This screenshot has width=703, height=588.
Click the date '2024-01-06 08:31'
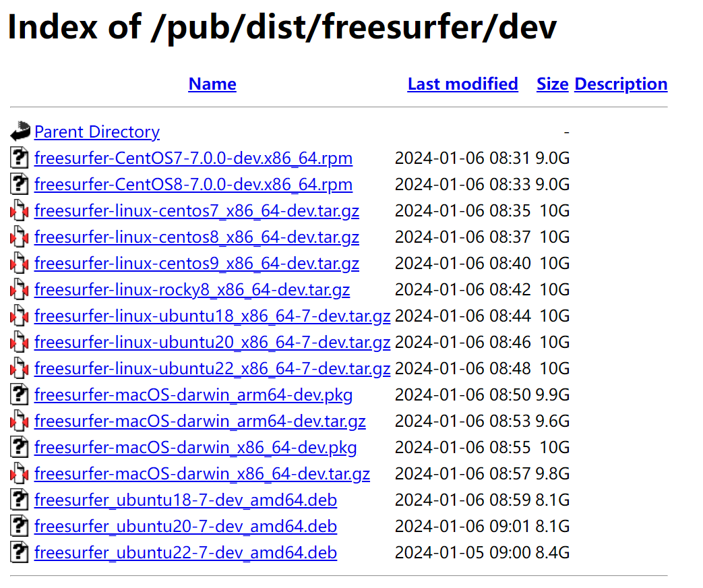(462, 158)
